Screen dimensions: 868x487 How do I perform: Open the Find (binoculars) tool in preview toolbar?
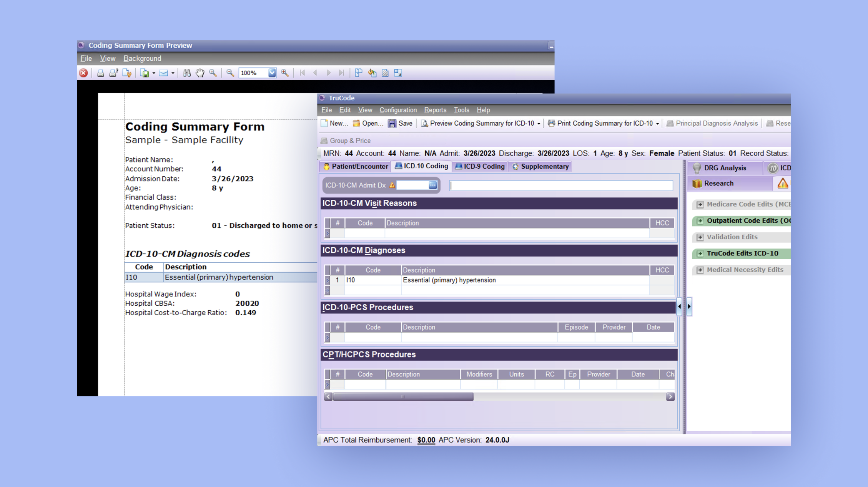(186, 73)
